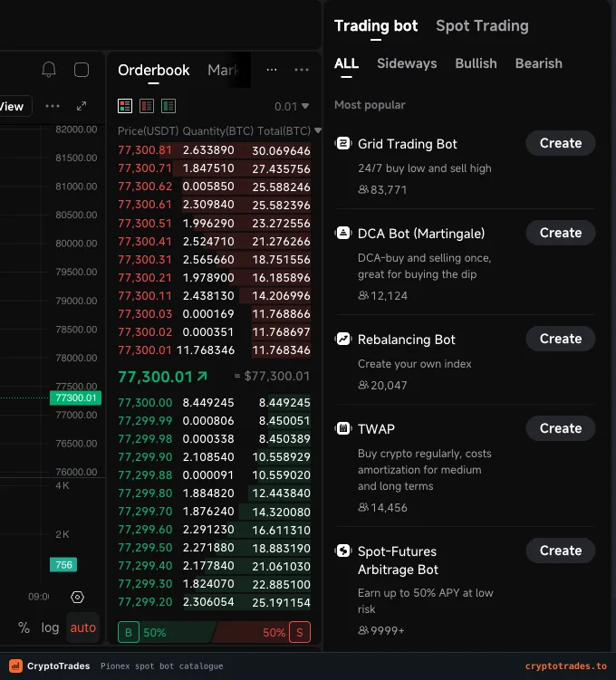This screenshot has width=616, height=680.
Task: Click the users icon beside 20,047
Action: 363,385
